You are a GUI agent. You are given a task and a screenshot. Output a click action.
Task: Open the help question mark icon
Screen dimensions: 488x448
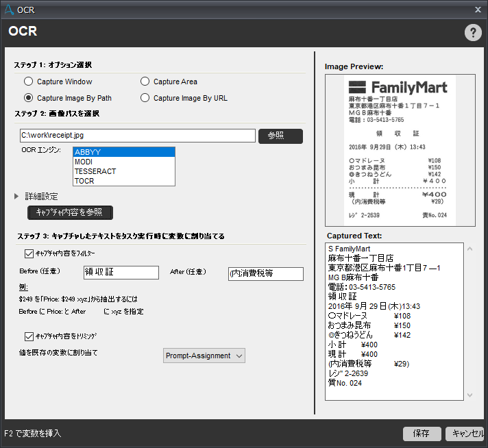473,32
